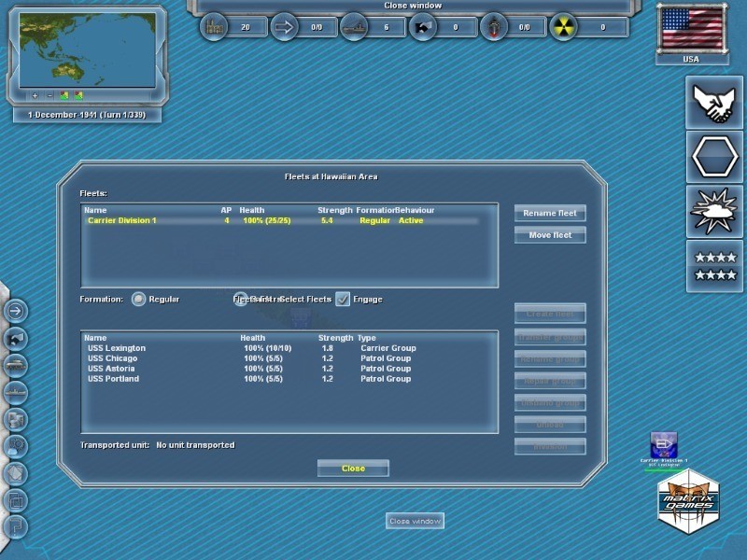The image size is (747, 560).
Task: Zoom out the minimap with minus button
Action: pos(49,95)
